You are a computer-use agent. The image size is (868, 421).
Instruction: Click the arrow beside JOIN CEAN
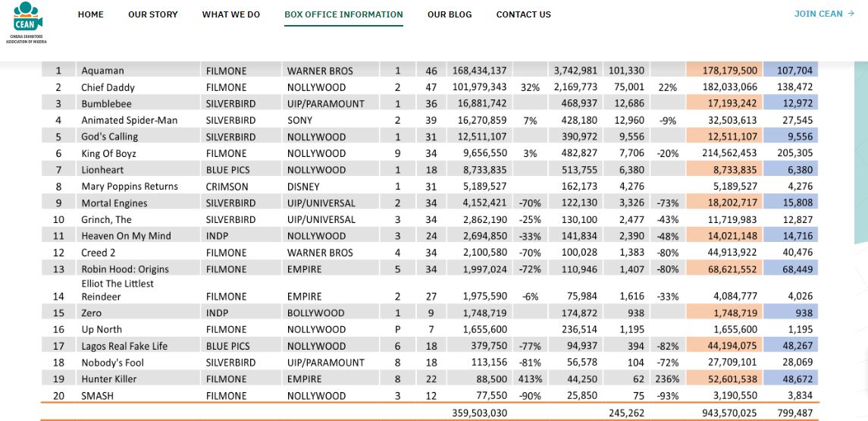pyautogui.click(x=851, y=14)
